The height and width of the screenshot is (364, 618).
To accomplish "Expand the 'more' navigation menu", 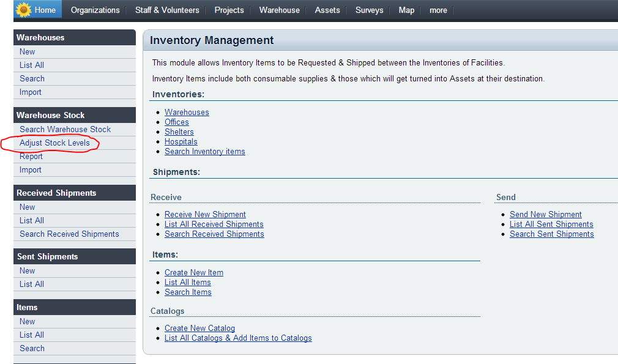I will click(x=438, y=10).
